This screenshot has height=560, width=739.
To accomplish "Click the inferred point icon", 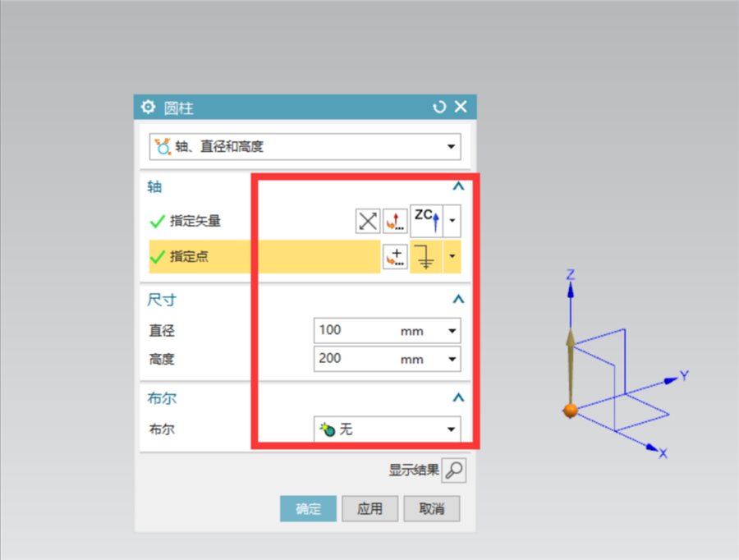I will coord(426,257).
